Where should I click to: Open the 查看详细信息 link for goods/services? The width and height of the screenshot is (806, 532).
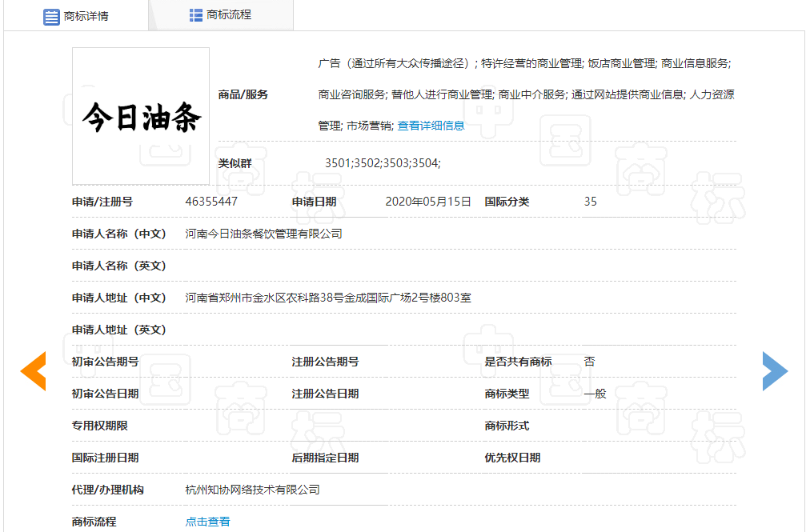[x=431, y=126]
